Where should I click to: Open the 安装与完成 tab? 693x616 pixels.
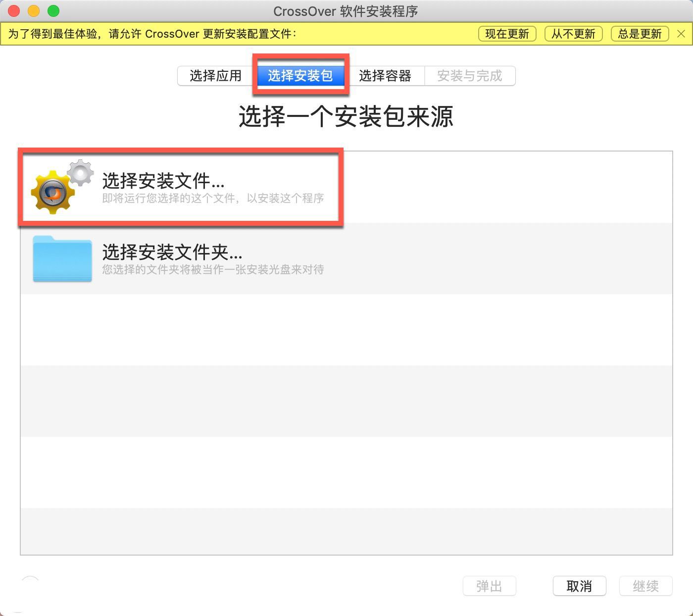pyautogui.click(x=470, y=76)
